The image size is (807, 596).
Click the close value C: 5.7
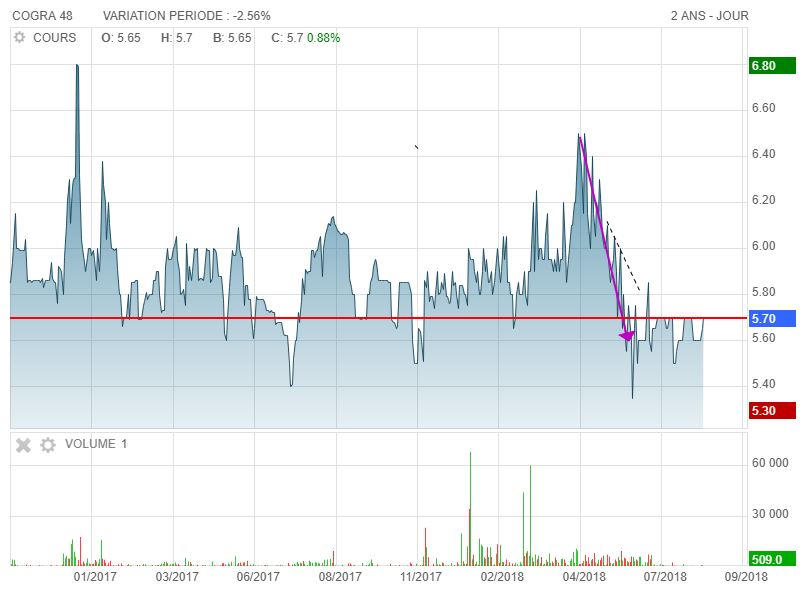point(287,38)
